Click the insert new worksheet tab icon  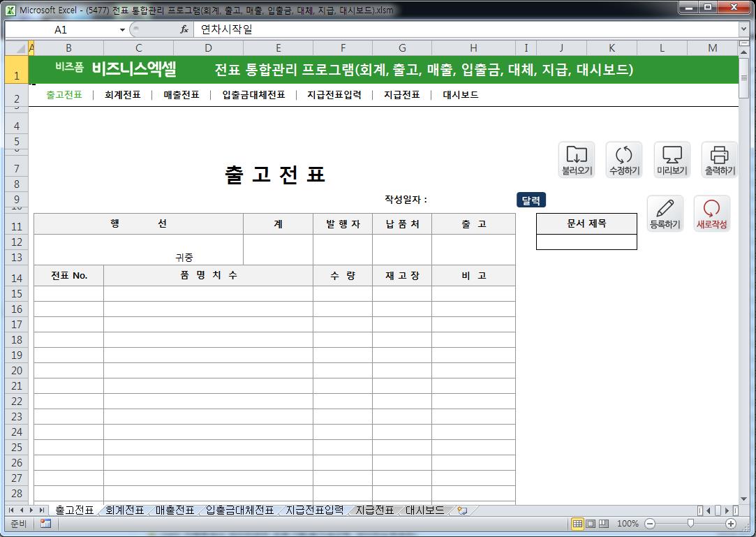(x=462, y=510)
